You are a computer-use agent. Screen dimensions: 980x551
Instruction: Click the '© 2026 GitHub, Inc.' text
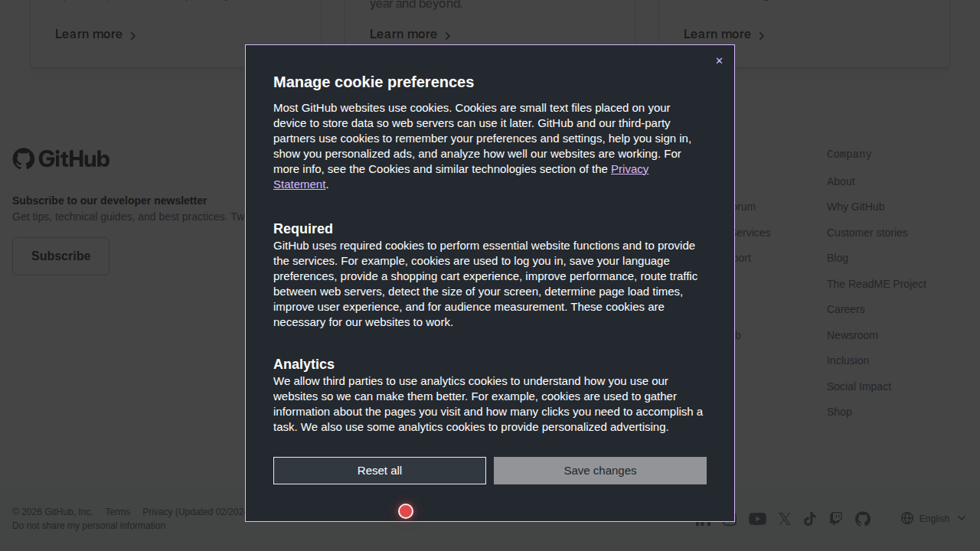click(x=52, y=512)
